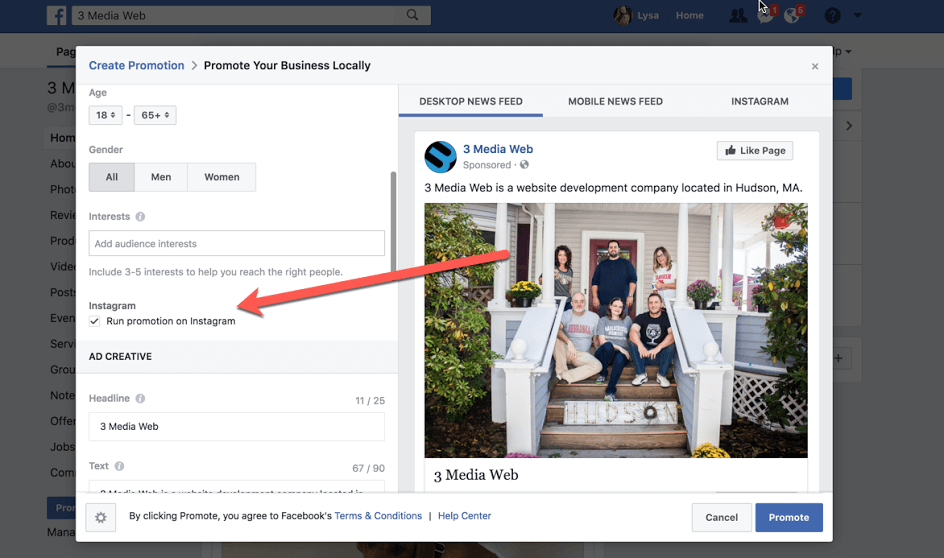Screen dimensions: 944x558
Task: Switch to Mobile News Feed tab
Action: [x=615, y=101]
